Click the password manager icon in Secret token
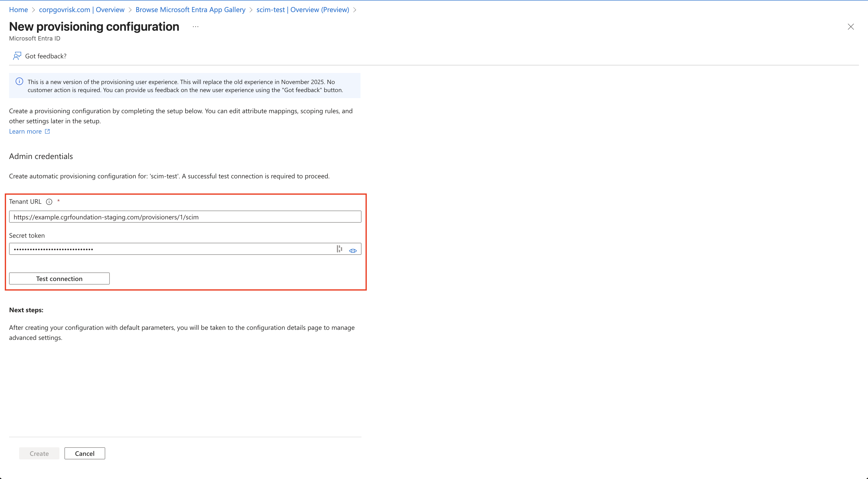This screenshot has height=479, width=868. tap(339, 249)
